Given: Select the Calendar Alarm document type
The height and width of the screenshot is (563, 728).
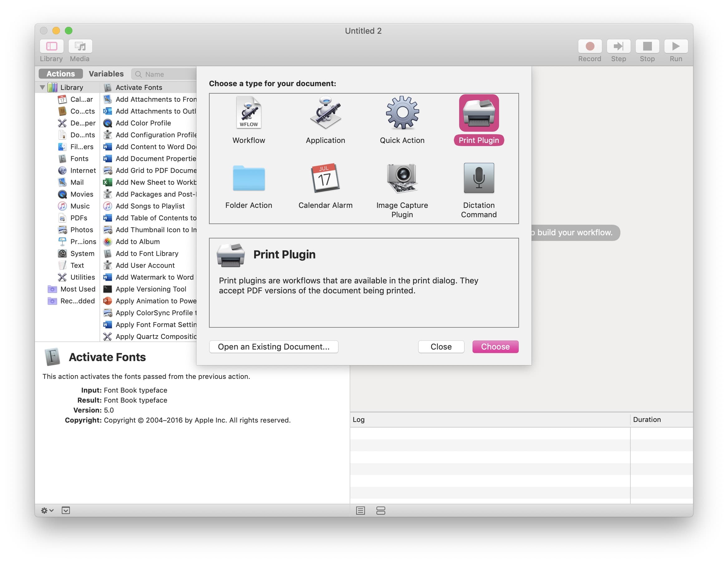Looking at the screenshot, I should 325,187.
